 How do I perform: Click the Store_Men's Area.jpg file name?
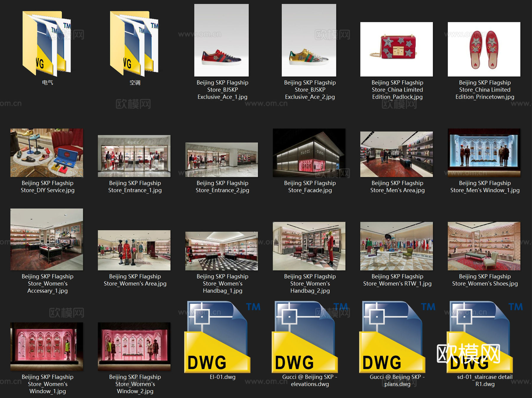coord(398,187)
